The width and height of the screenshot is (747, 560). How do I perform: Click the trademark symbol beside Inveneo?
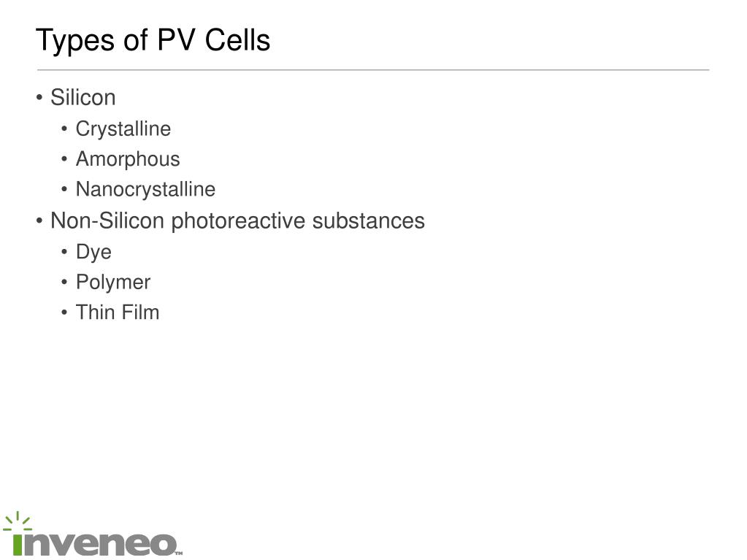[179, 553]
